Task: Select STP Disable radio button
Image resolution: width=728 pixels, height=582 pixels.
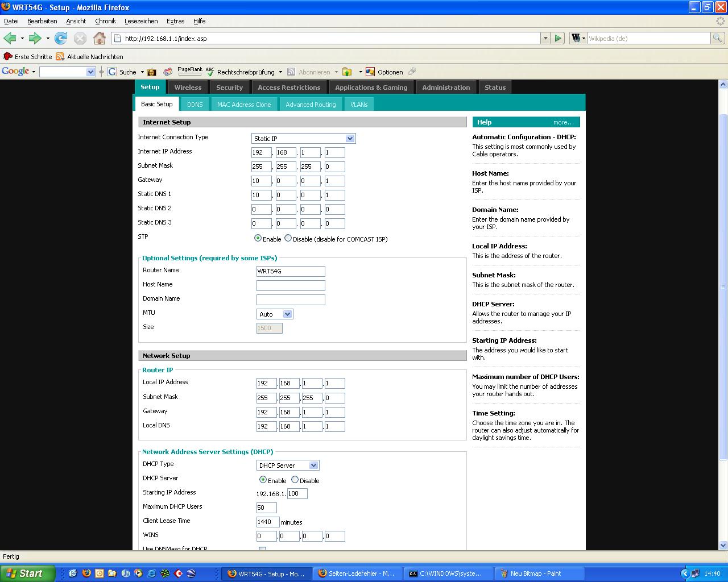Action: tap(288, 238)
